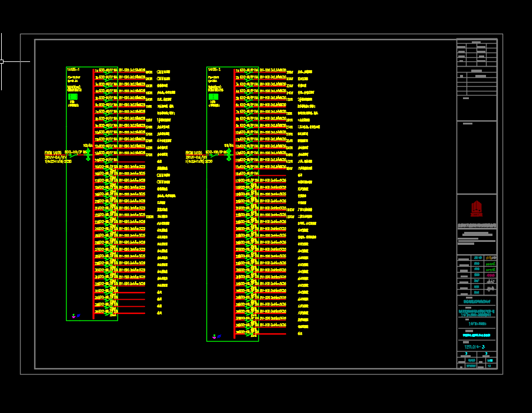Screen dimensions: 532x413
Task: Click the FROM 1A105 feeder label of panel 1A105-1
Action: tap(53, 153)
